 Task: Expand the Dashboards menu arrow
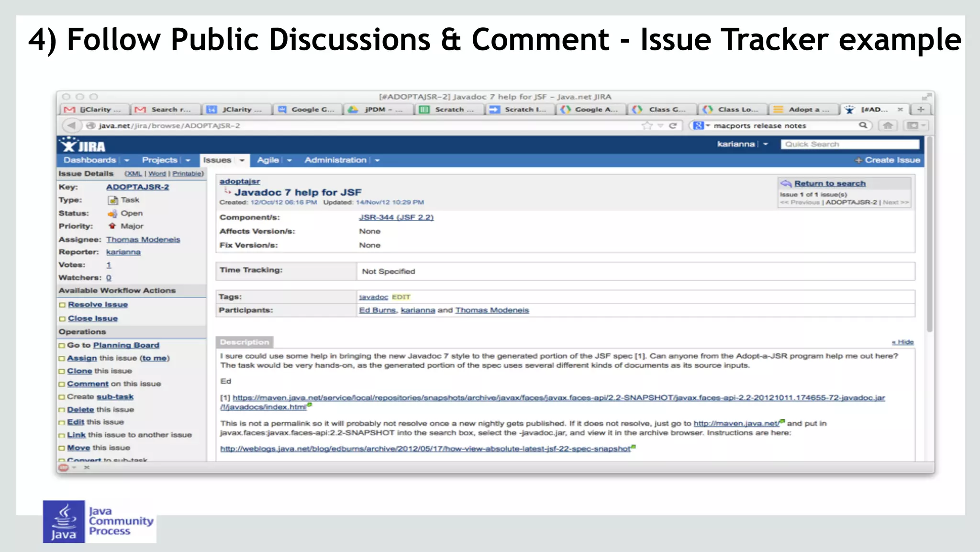[127, 160]
